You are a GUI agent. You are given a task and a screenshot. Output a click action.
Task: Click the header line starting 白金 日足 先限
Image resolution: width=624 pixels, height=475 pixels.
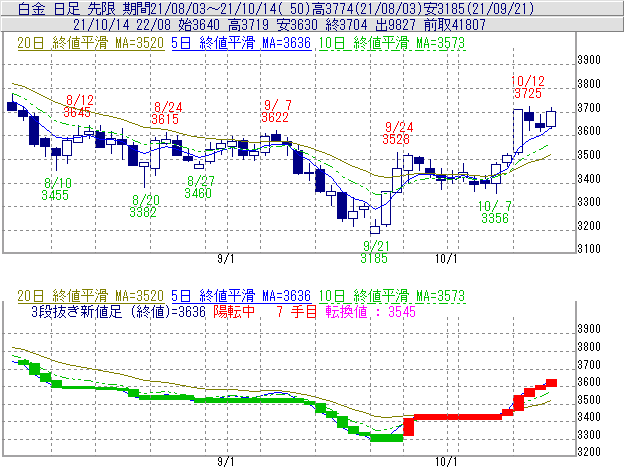point(275,9)
